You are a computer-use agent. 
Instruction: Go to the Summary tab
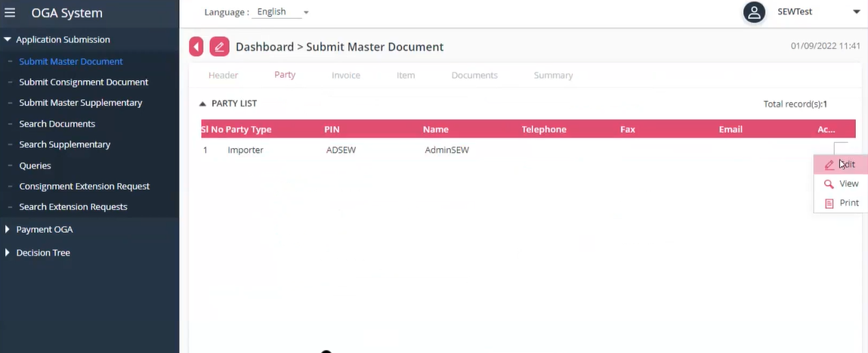[x=553, y=76]
